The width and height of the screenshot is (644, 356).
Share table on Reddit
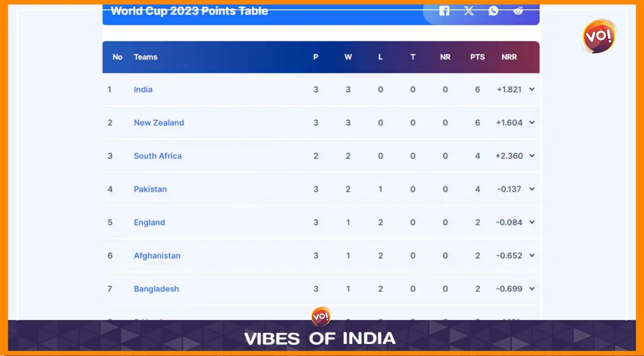(518, 11)
